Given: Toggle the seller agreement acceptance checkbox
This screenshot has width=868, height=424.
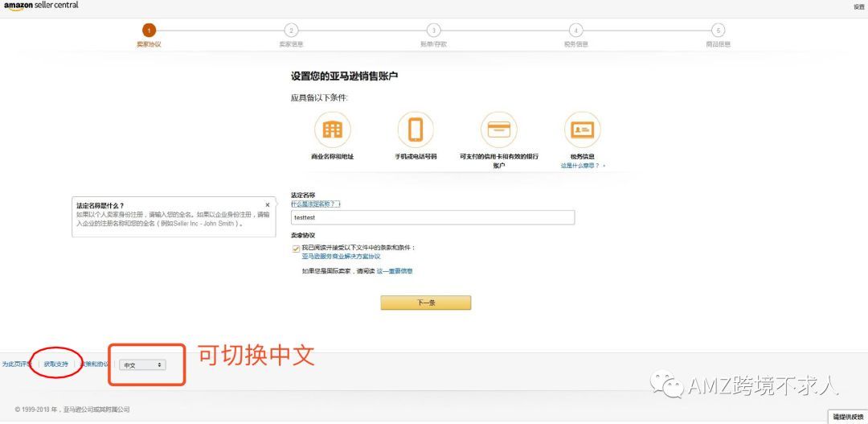Looking at the screenshot, I should coord(296,249).
